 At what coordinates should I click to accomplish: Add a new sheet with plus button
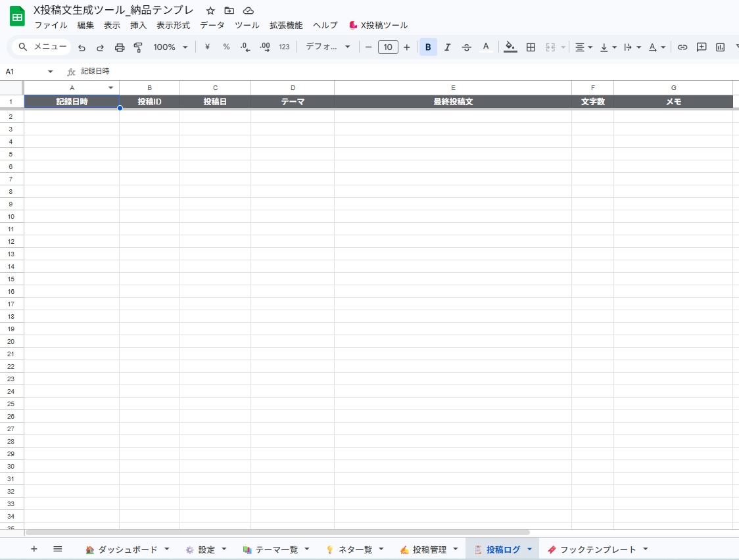tap(34, 549)
